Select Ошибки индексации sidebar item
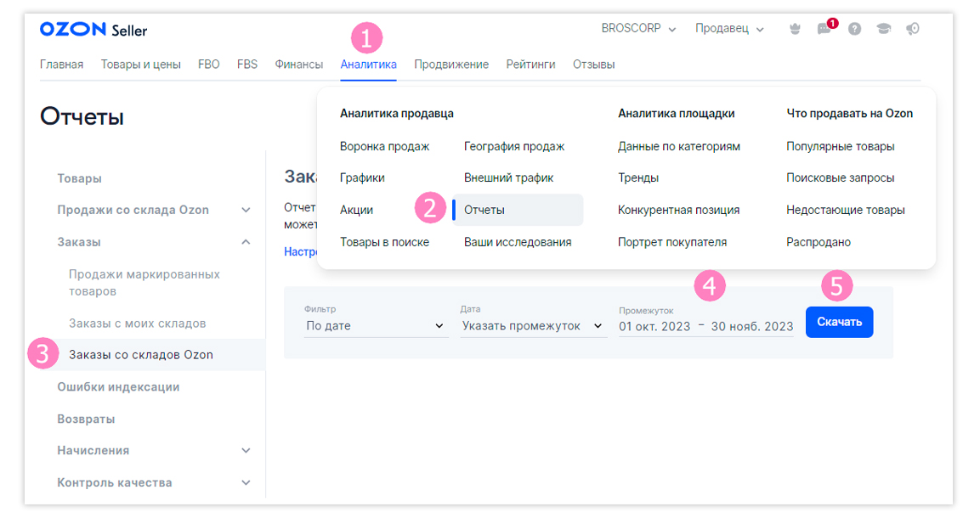 [118, 387]
